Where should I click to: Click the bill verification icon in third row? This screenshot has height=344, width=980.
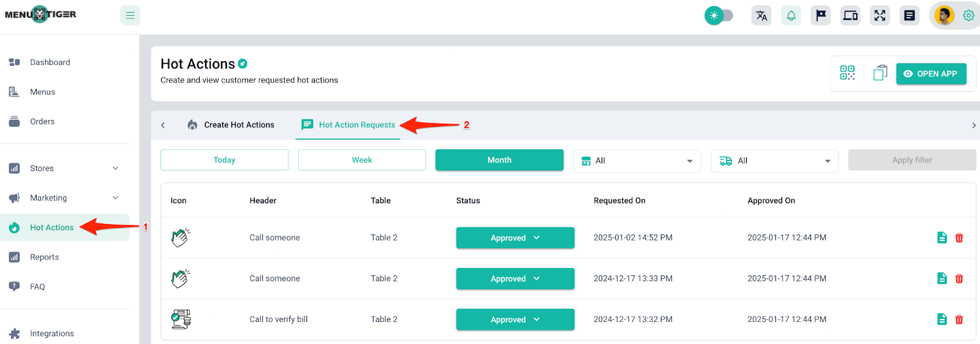(181, 319)
